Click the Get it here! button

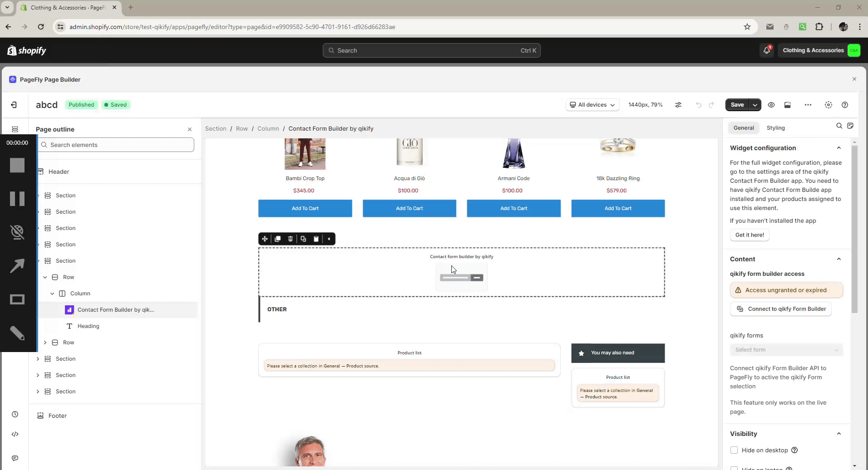pyautogui.click(x=750, y=235)
